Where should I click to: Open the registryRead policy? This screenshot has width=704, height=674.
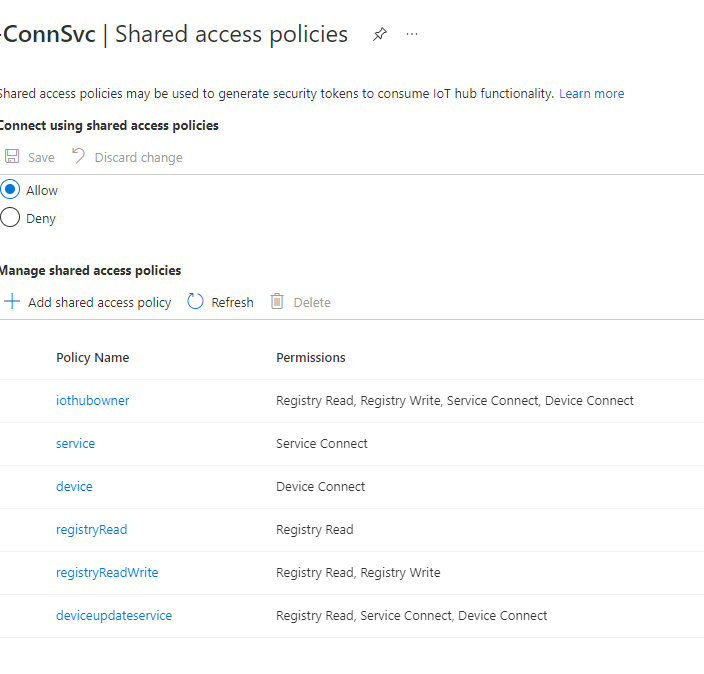point(91,530)
